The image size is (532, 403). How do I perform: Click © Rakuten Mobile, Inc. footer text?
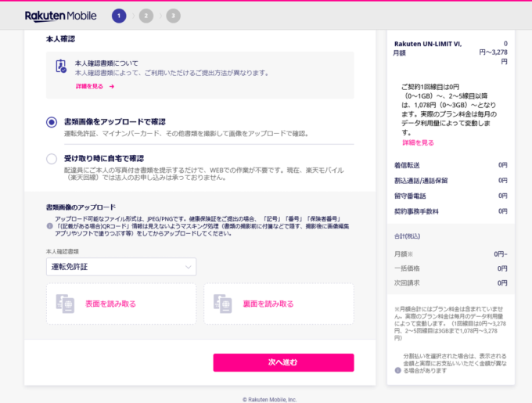point(269,400)
